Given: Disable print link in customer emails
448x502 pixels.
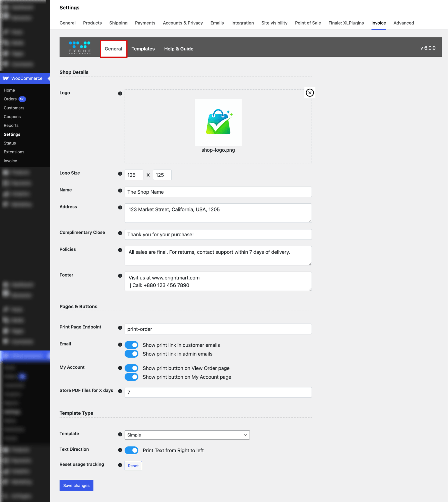Looking at the screenshot, I should click(131, 345).
